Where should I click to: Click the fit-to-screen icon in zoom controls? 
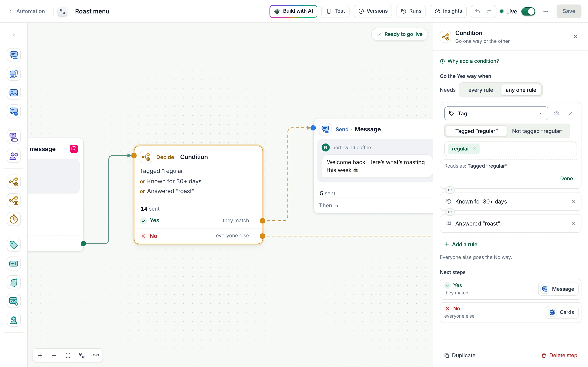coord(68,355)
